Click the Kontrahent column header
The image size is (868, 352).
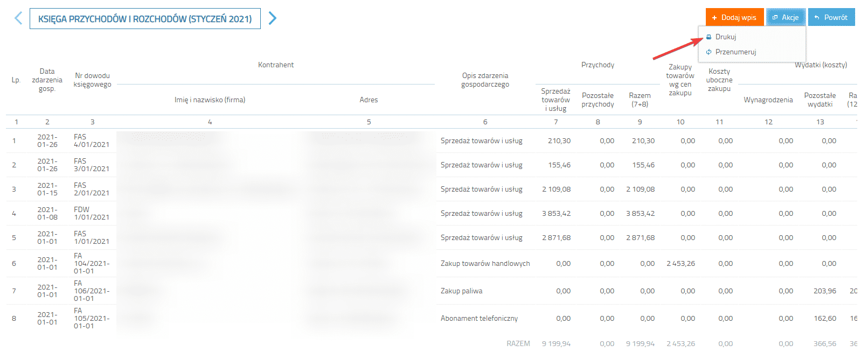coord(276,65)
